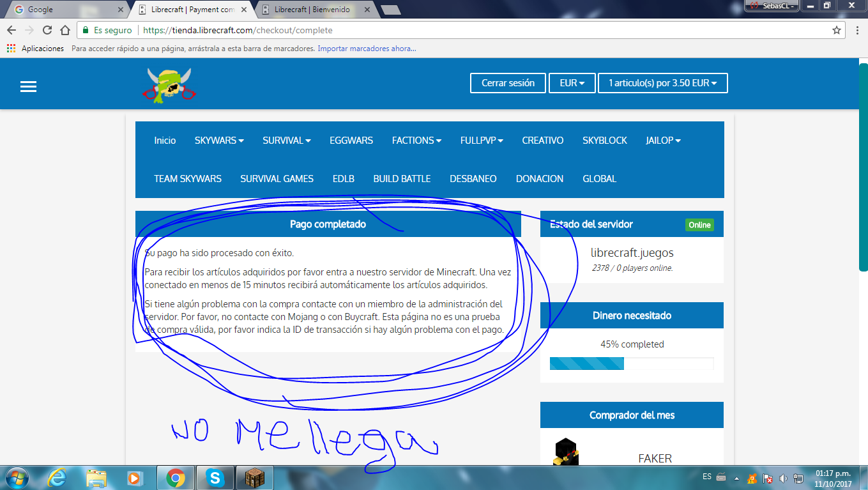Click the Cerrar sesión button
This screenshot has height=490, width=868.
pos(508,83)
